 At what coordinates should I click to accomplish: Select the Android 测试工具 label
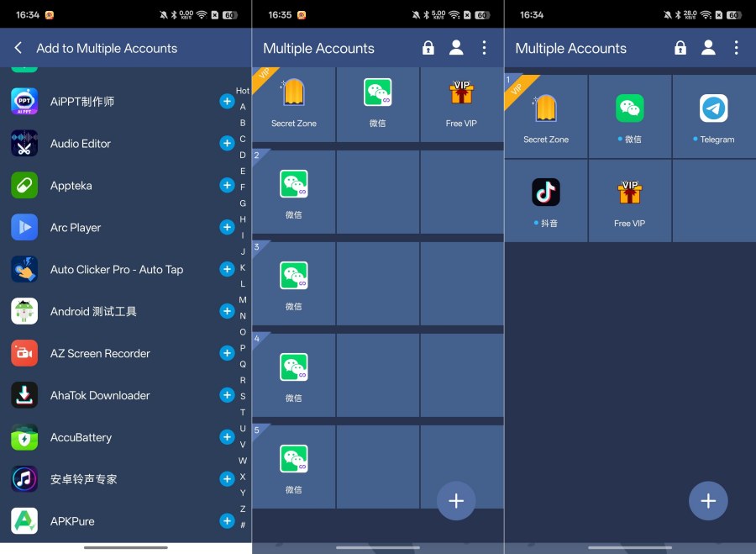93,311
